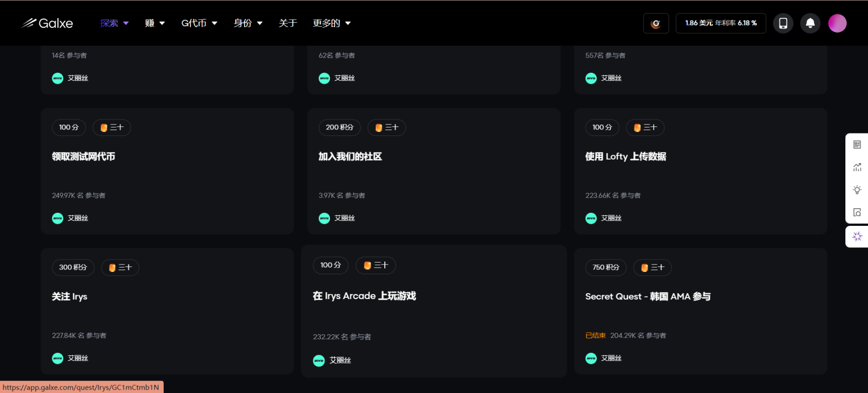Screen dimensions: 868x393
Task: Click 艾丽丝 logo on 关注 Irys card
Action: 58,358
